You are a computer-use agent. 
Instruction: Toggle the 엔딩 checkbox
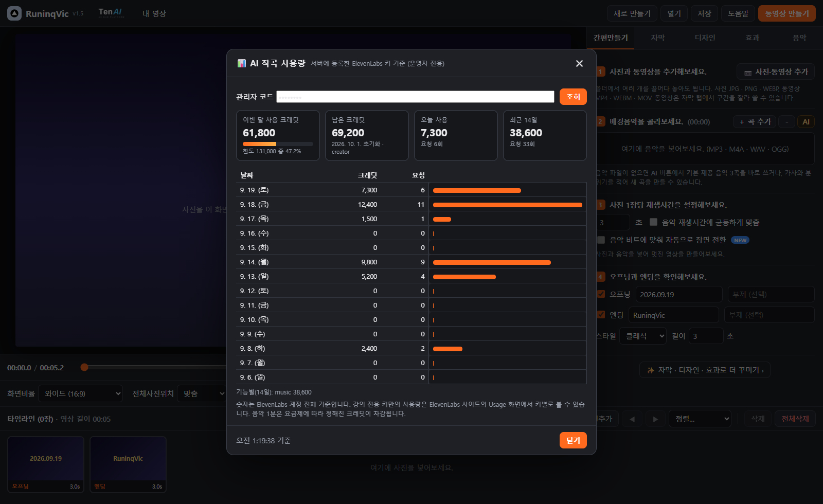pyautogui.click(x=601, y=315)
